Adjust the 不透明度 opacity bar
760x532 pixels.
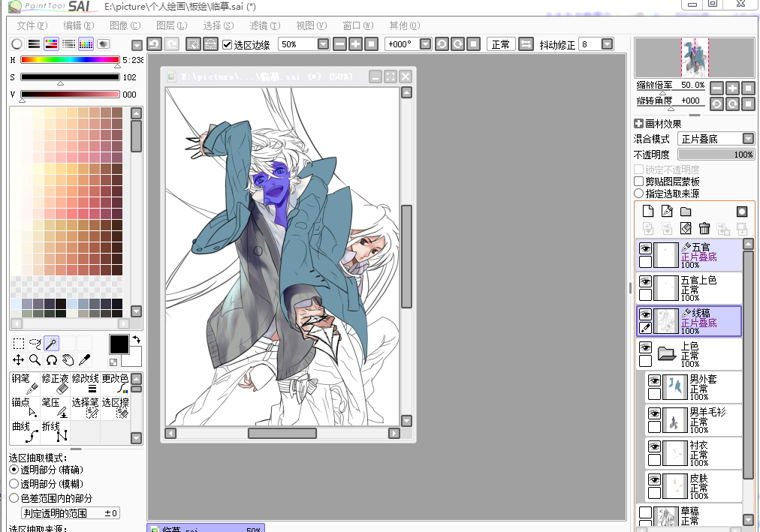point(716,155)
